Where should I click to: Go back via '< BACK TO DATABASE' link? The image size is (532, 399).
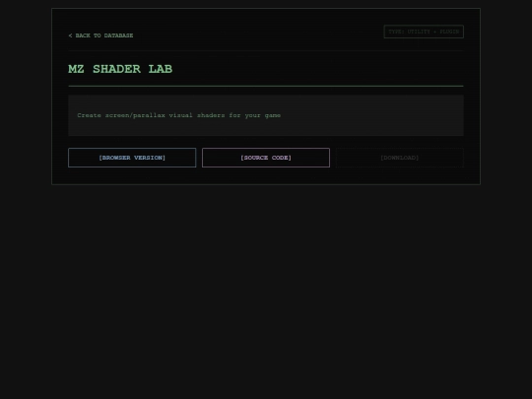point(100,35)
